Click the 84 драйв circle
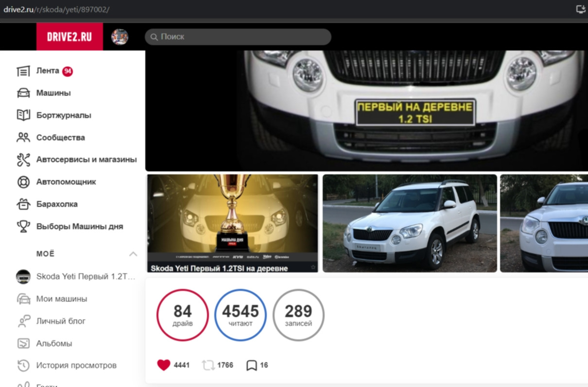The image size is (588, 387). pos(182,315)
